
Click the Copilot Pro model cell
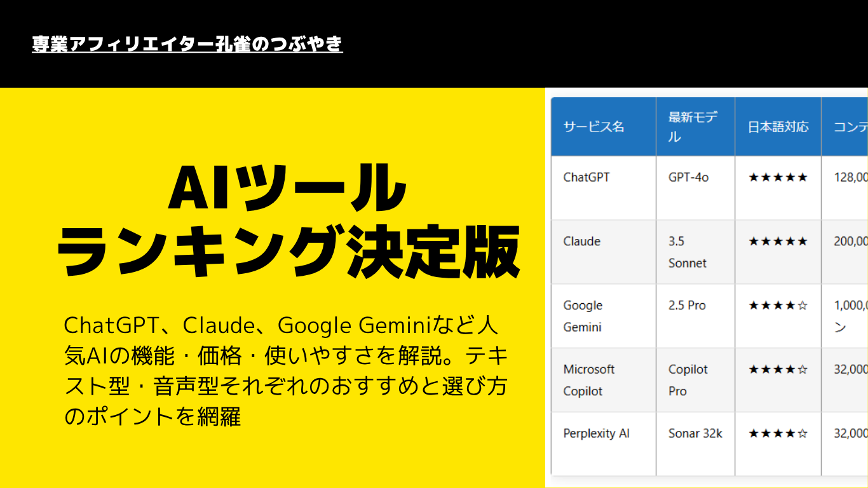688,380
